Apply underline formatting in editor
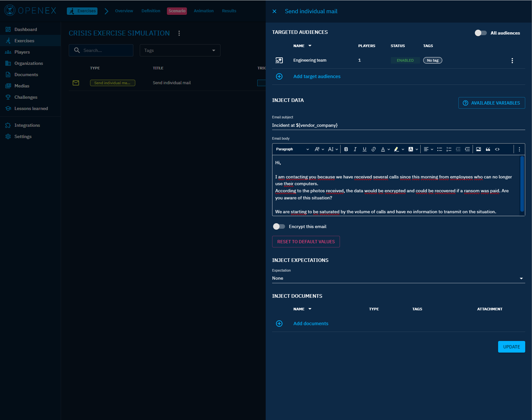 [364, 149]
